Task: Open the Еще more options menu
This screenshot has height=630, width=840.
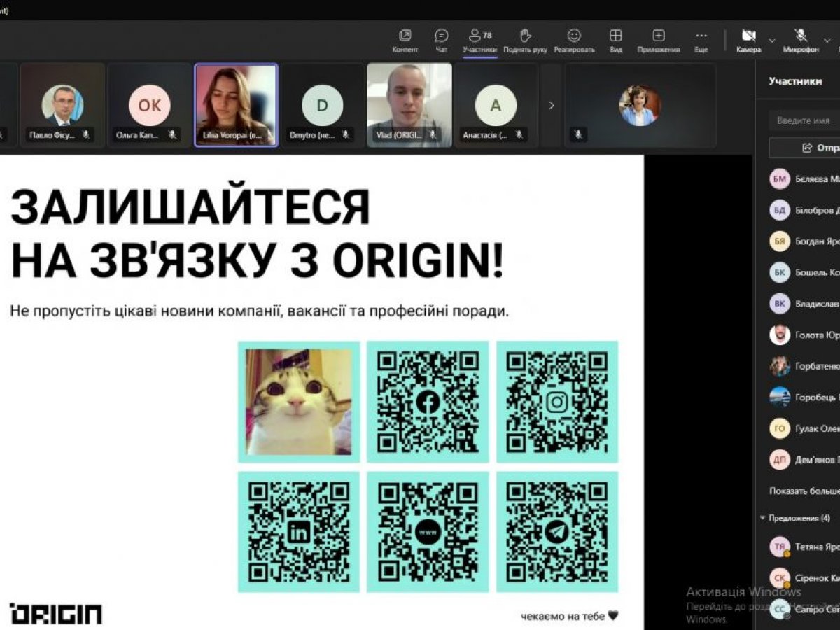Action: tap(701, 41)
